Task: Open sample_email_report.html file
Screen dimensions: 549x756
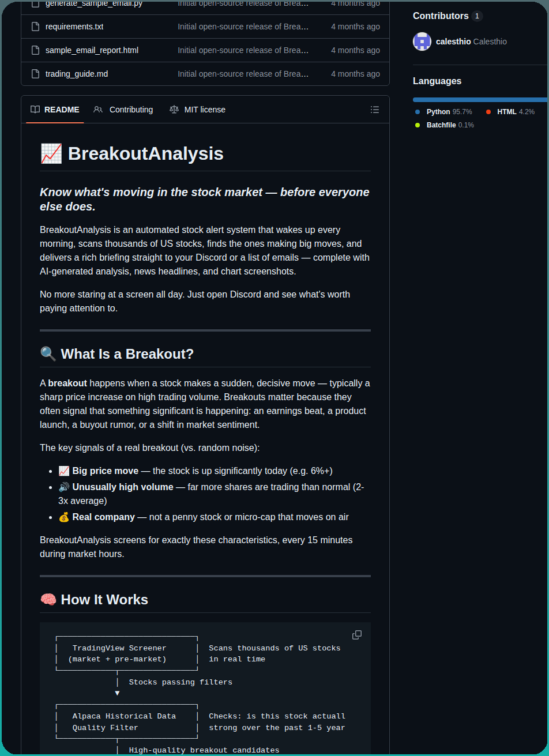Action: [92, 50]
